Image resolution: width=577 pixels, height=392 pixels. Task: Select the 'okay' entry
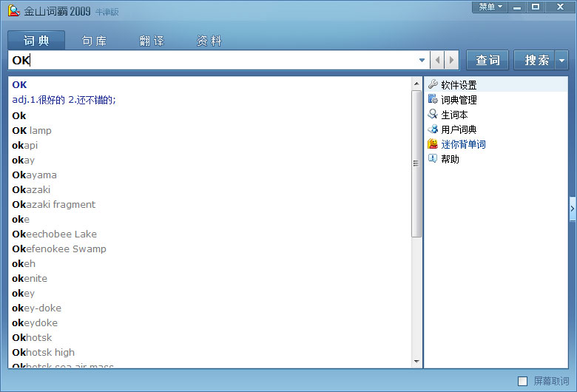[23, 160]
